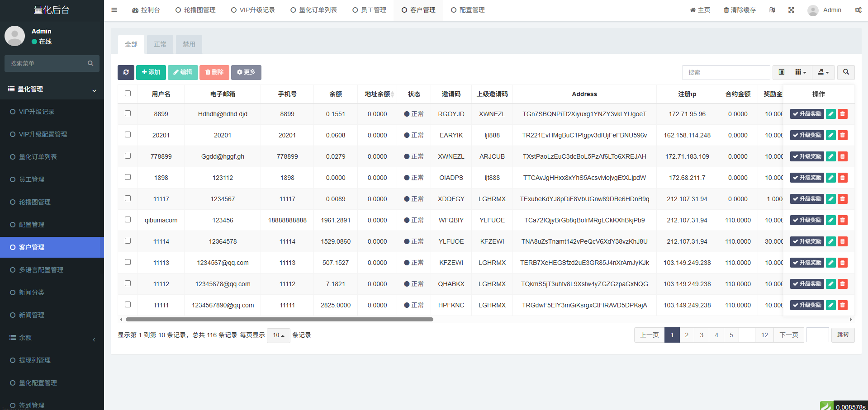This screenshot has width=868, height=410.
Task: Check the row checkbox for user 8899
Action: pos(128,113)
